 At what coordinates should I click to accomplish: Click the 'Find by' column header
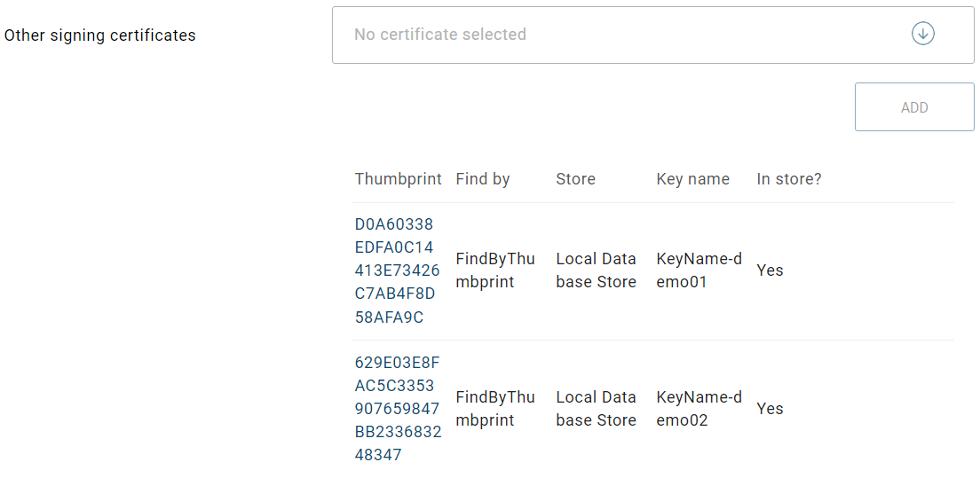[x=483, y=179]
